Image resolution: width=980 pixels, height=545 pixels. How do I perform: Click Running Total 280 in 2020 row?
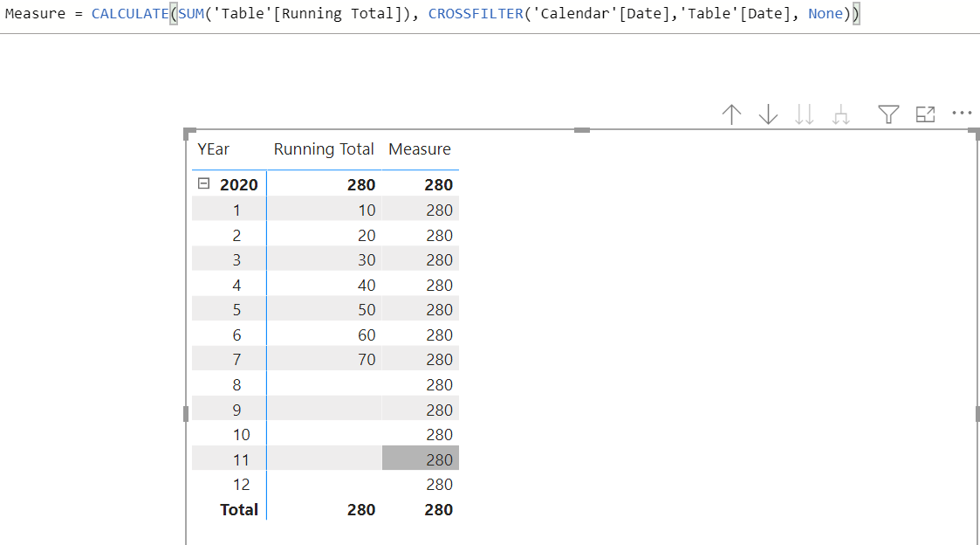click(361, 184)
